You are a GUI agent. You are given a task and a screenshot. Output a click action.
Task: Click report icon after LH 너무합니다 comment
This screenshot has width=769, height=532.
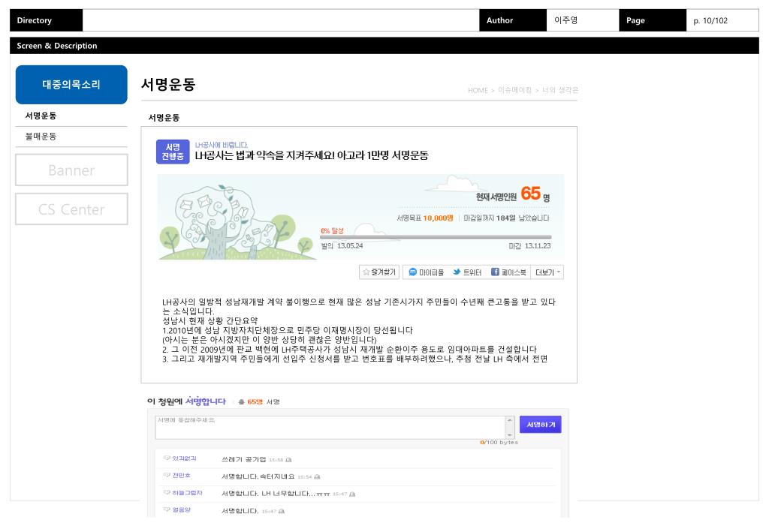(352, 494)
